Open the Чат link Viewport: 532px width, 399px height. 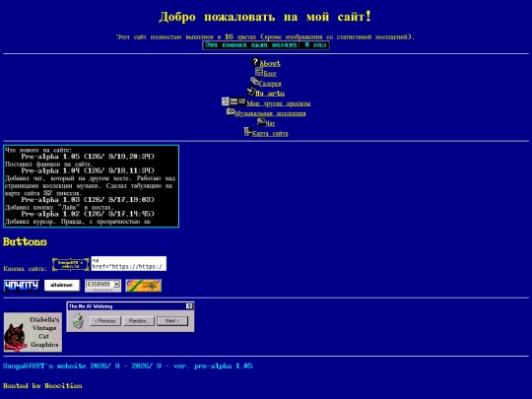(270, 123)
